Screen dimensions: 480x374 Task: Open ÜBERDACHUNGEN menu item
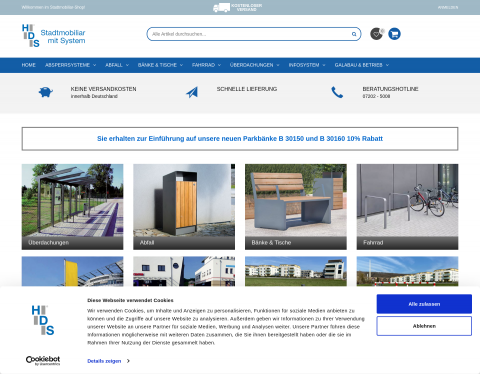(252, 65)
